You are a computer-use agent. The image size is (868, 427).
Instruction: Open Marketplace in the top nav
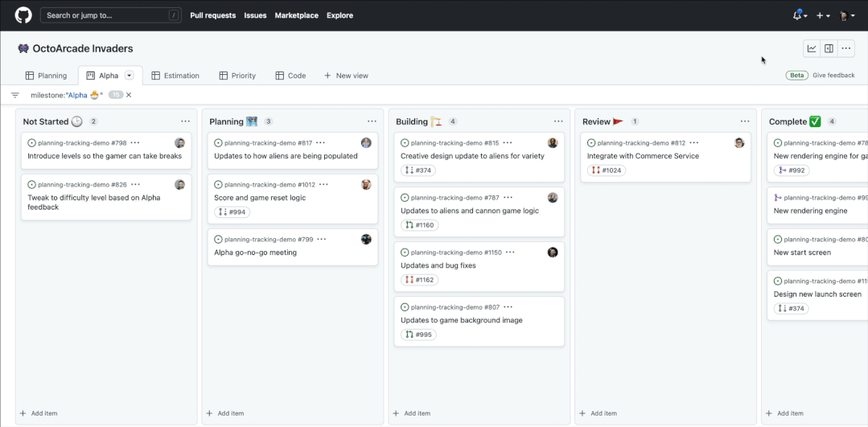[297, 15]
